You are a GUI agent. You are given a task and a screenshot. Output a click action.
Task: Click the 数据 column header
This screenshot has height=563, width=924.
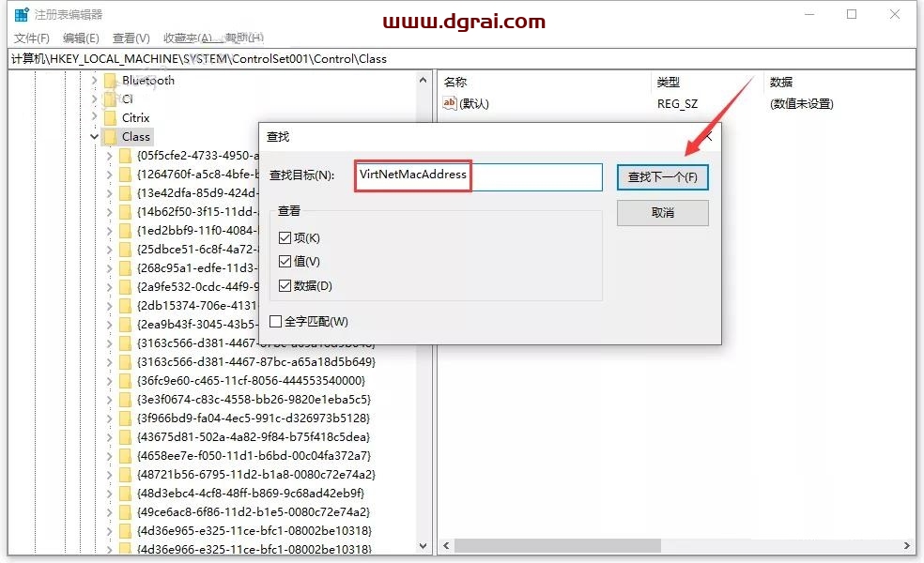(x=781, y=83)
